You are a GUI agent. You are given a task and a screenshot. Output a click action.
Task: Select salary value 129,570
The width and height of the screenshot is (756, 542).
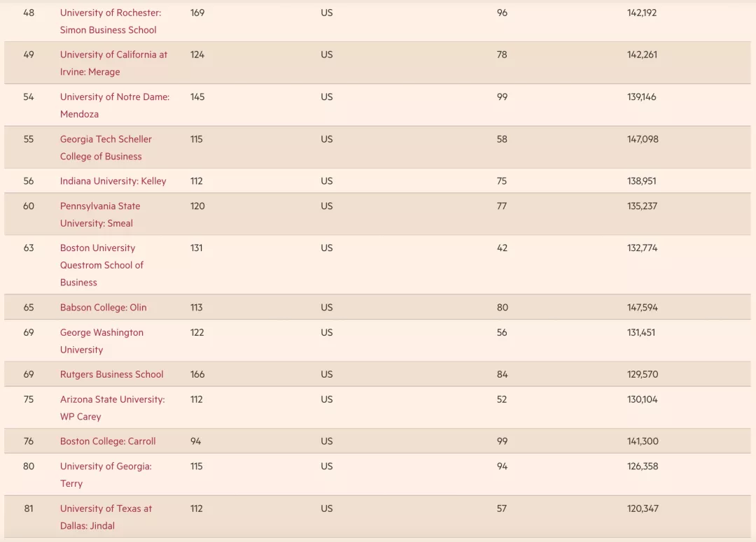[642, 374]
